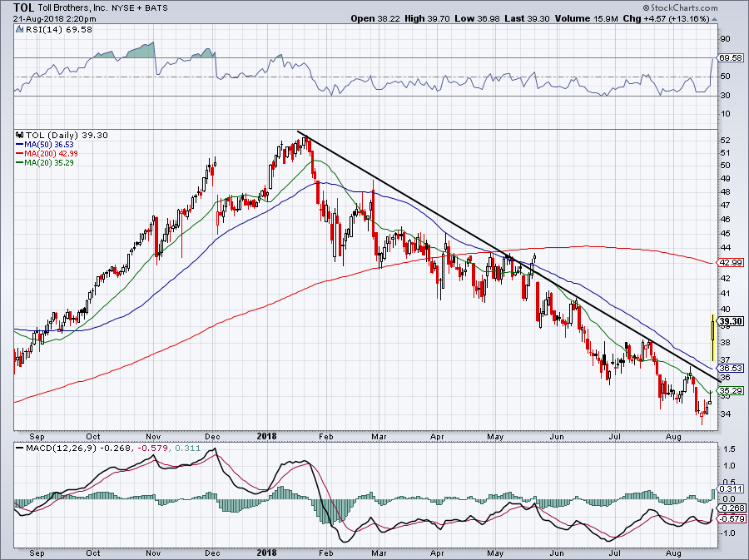Click the Open 38.22 value
The width and height of the screenshot is (749, 560).
tap(376, 18)
